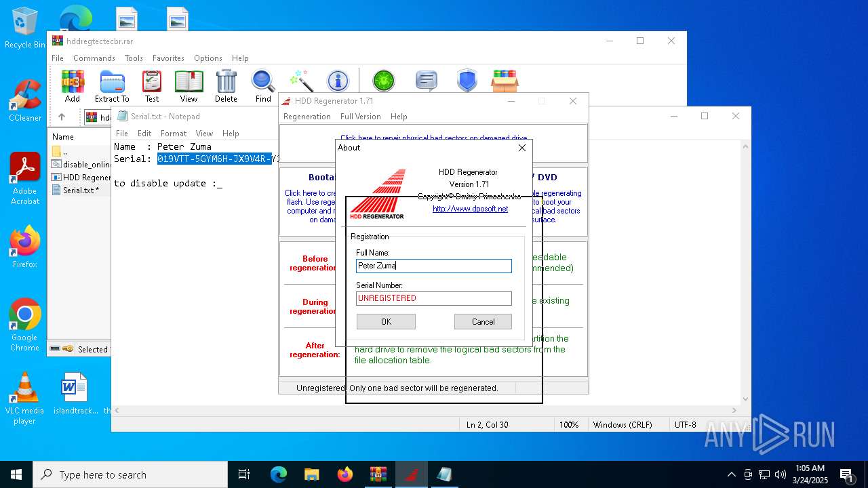Open the Options menu in WinRAR

click(208, 58)
